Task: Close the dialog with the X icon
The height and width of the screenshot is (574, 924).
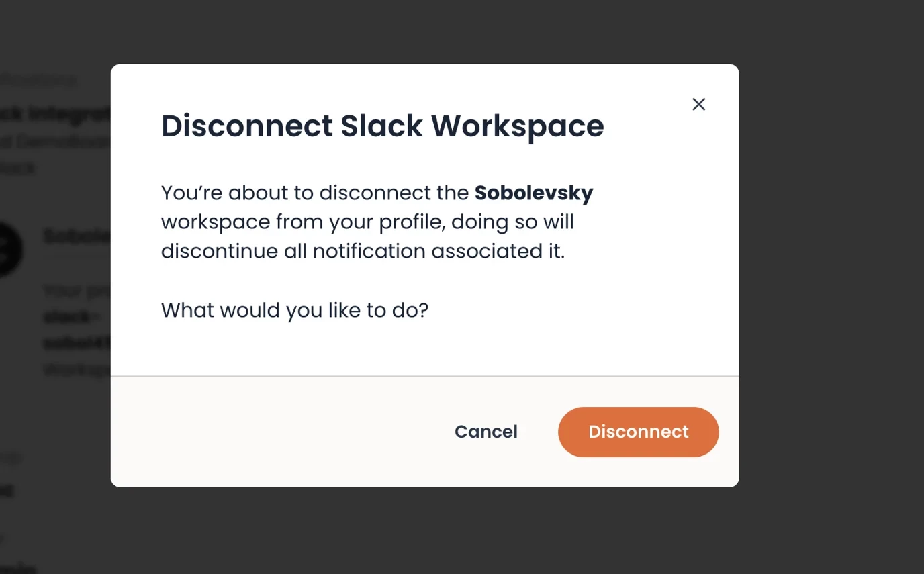Action: click(698, 104)
